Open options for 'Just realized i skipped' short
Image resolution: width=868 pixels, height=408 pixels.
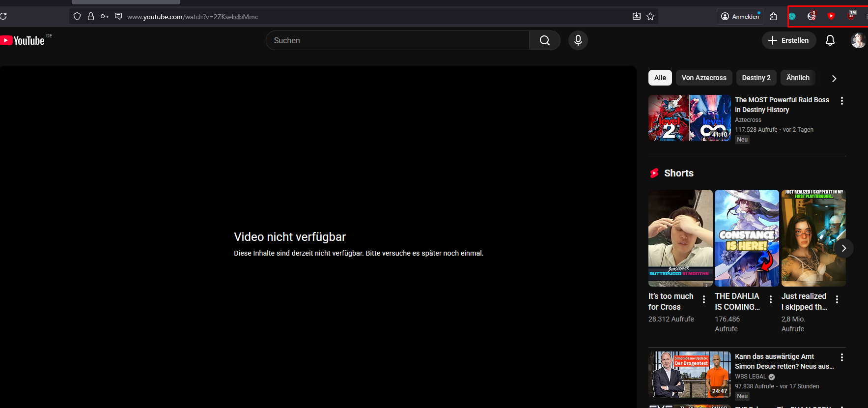point(837,299)
